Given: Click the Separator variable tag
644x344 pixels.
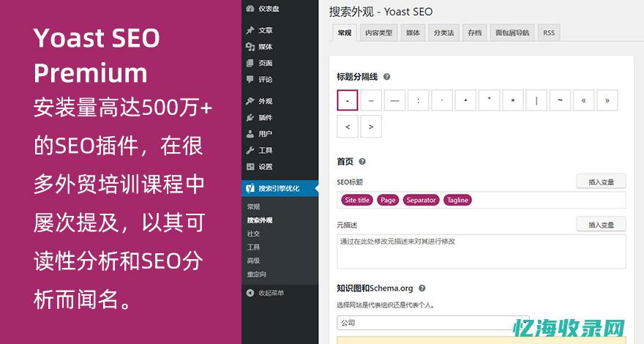Looking at the screenshot, I should pyautogui.click(x=421, y=200).
